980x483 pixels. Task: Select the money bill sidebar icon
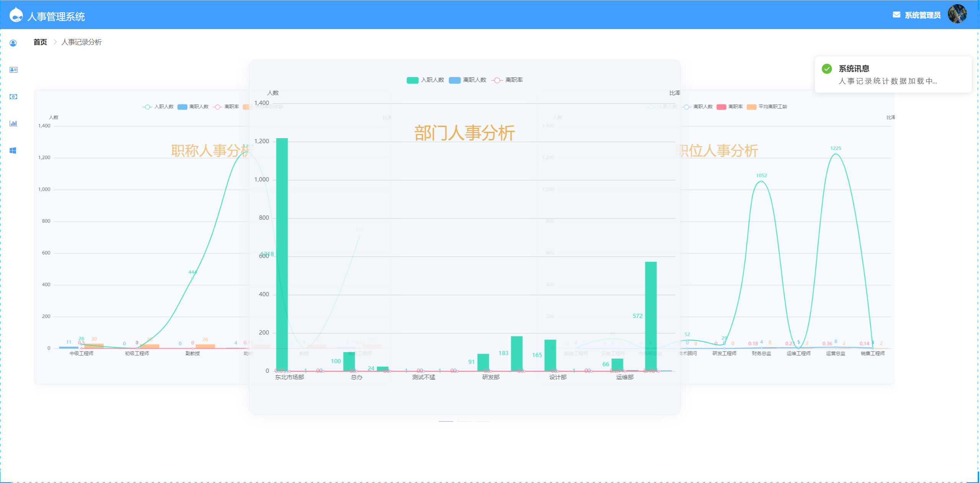click(13, 97)
